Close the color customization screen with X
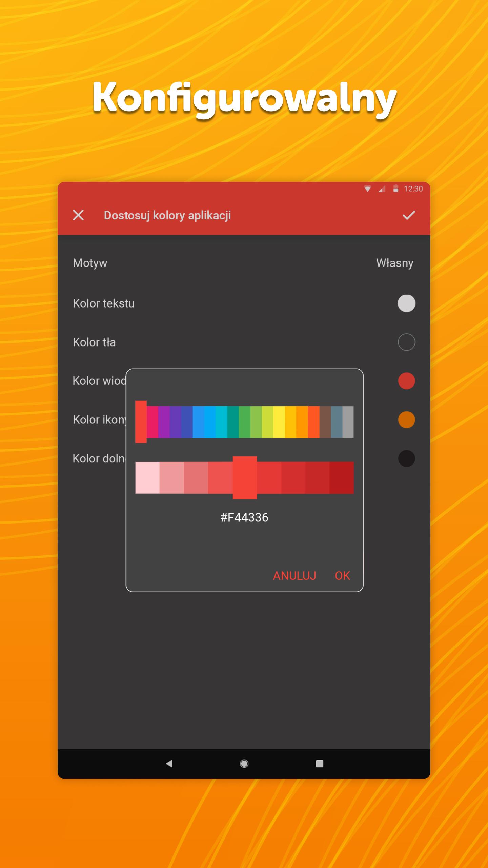Image resolution: width=488 pixels, height=868 pixels. 78,215
